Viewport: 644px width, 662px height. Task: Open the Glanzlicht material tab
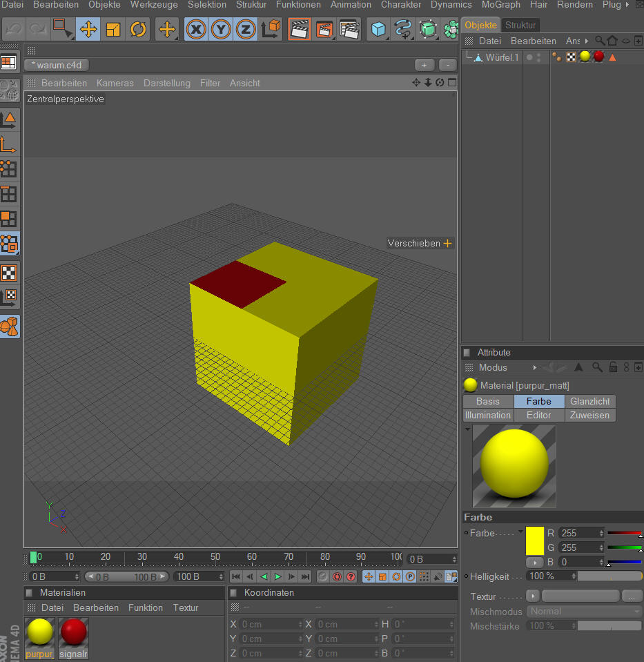(x=590, y=402)
